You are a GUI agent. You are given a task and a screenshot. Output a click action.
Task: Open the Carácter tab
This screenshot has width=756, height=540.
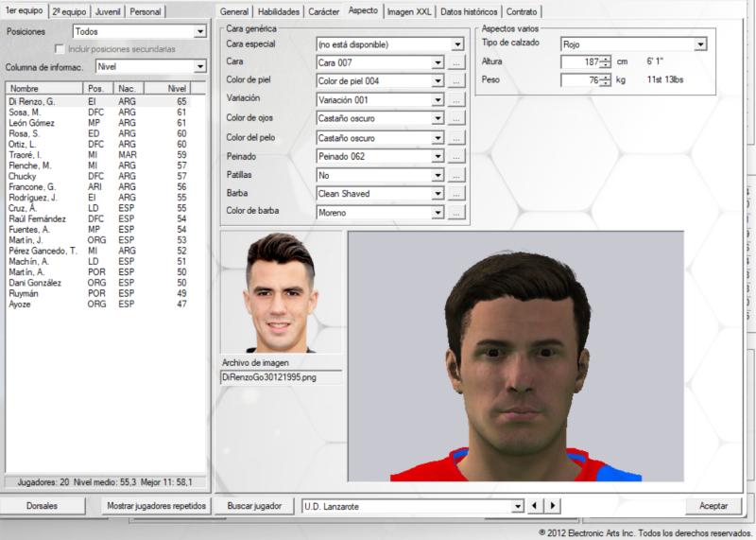pyautogui.click(x=323, y=11)
